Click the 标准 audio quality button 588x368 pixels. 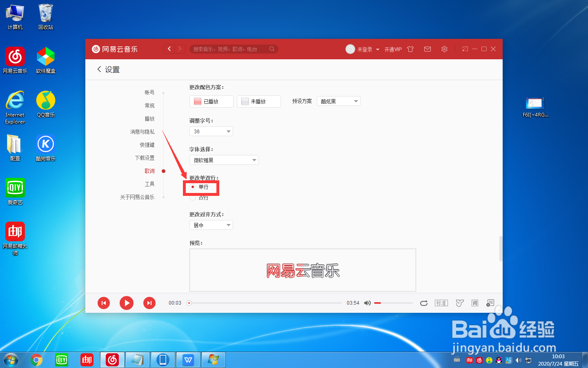click(x=441, y=303)
